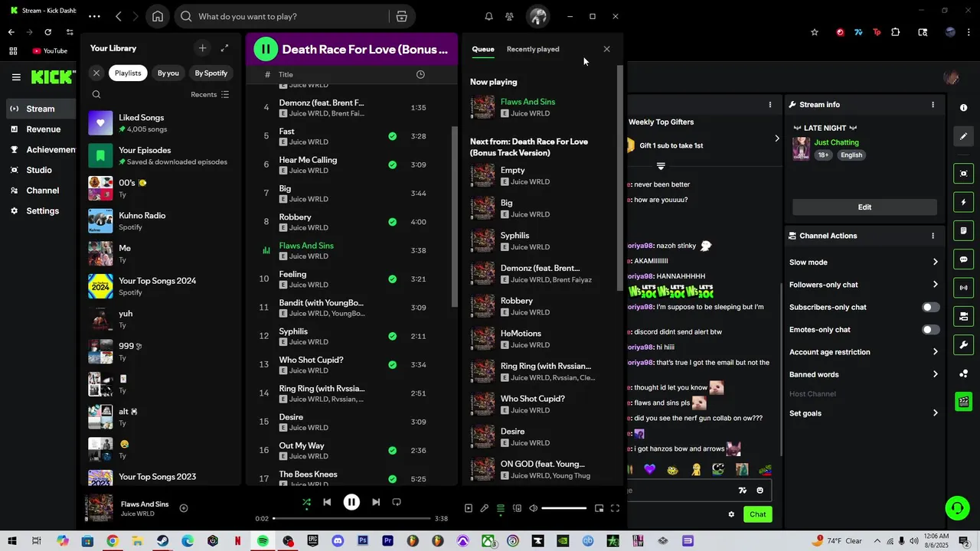Seek within the song progress bar
980x551 pixels.
point(351,519)
